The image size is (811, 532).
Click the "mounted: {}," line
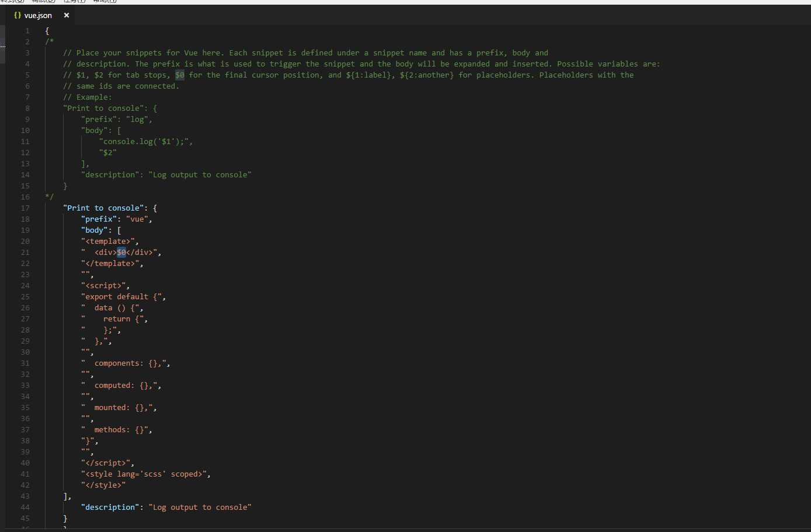[x=119, y=408]
